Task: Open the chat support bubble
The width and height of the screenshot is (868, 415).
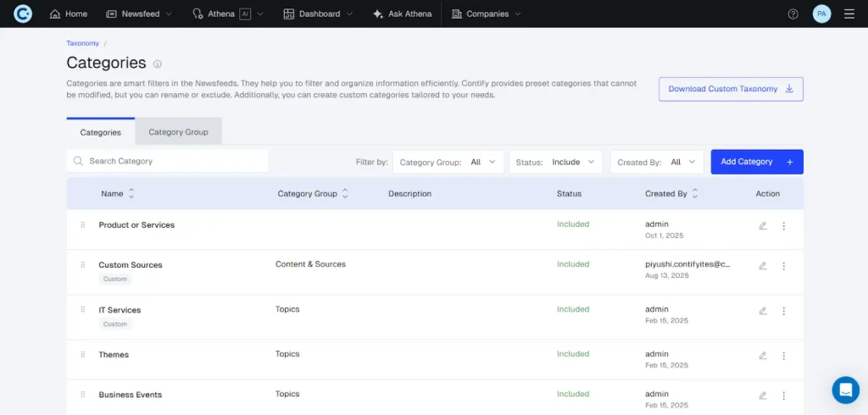Action: pos(845,390)
